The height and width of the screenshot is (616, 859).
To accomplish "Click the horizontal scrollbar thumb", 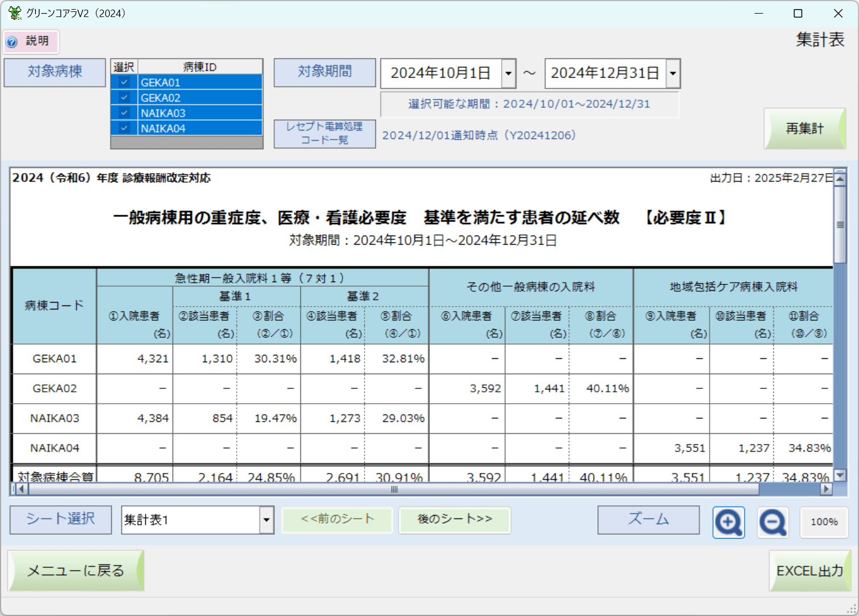I will pyautogui.click(x=394, y=489).
